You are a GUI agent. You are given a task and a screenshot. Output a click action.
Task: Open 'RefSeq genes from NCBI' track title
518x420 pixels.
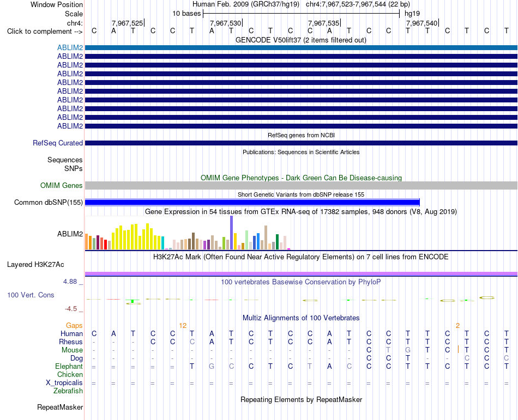(301, 135)
